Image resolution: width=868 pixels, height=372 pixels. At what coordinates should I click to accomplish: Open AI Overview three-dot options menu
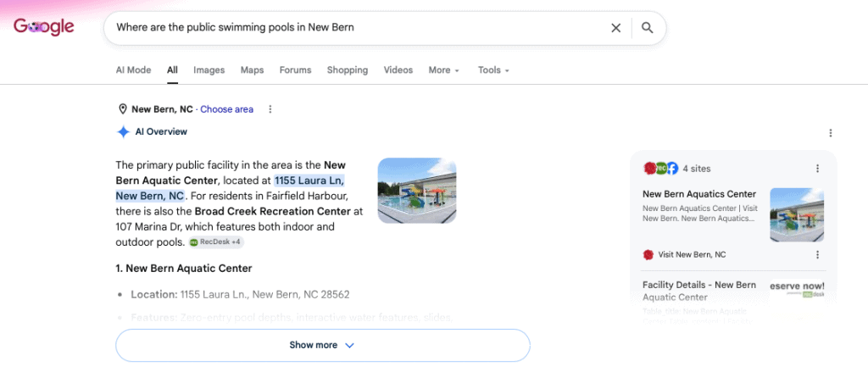click(x=831, y=133)
